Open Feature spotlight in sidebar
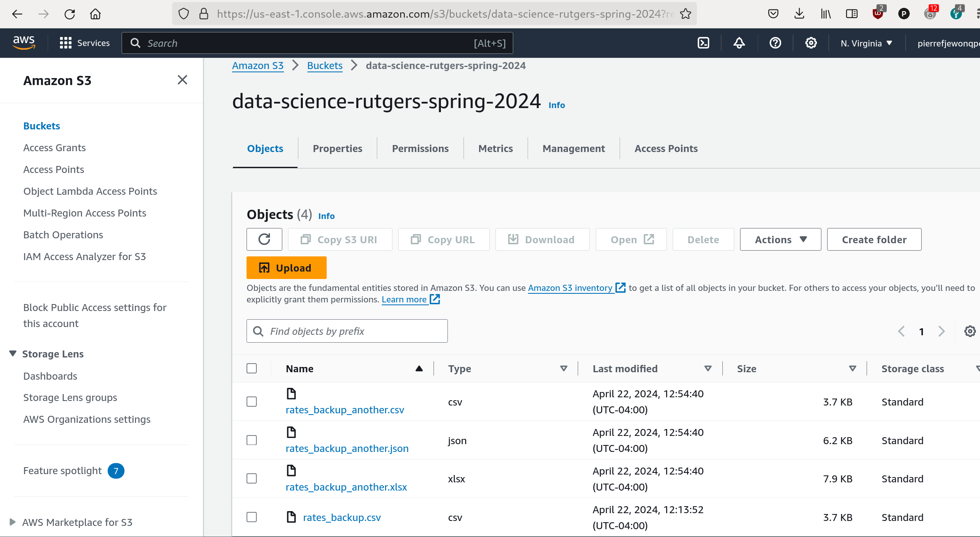This screenshot has height=537, width=980. click(74, 470)
